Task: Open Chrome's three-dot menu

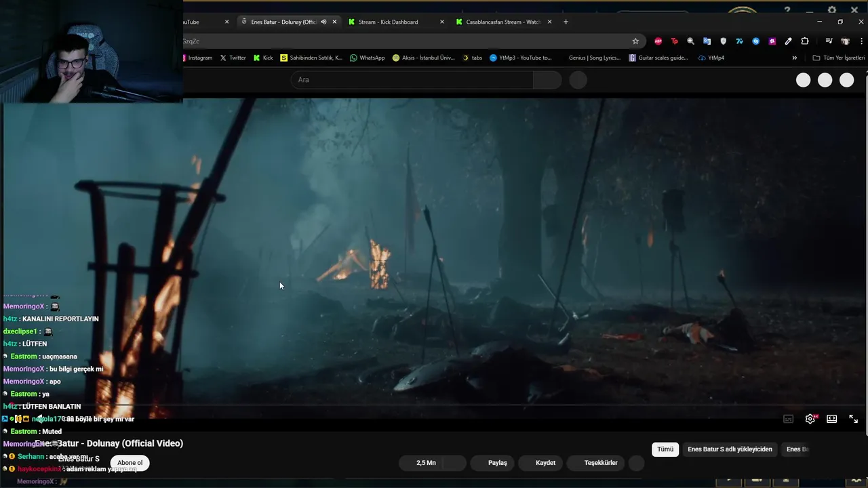Action: 861,41
